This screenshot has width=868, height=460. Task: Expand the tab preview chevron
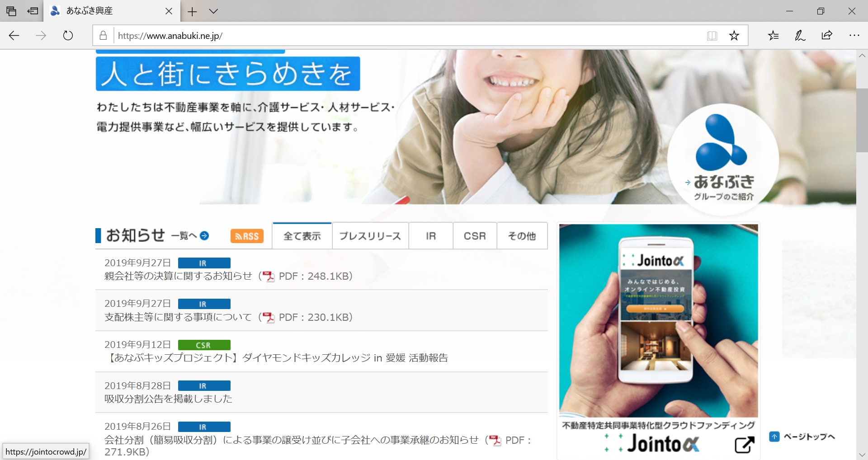tap(213, 11)
